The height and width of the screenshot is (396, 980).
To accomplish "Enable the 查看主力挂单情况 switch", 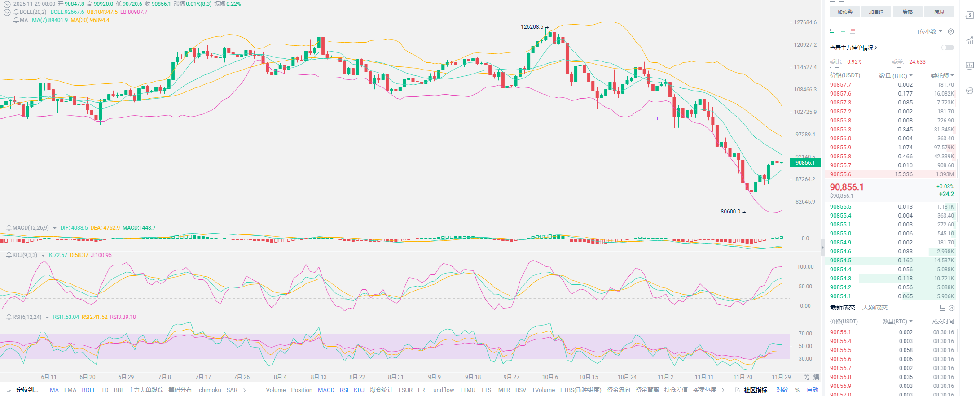I will 947,48.
